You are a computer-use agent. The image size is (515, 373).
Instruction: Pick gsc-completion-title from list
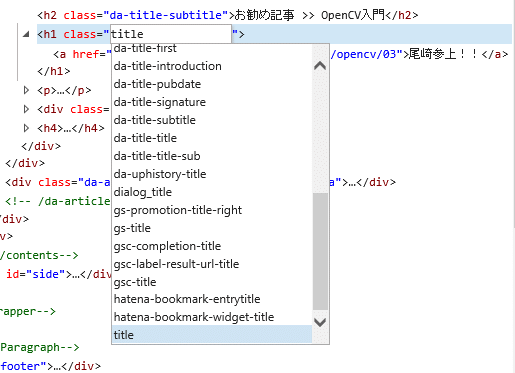tap(212, 246)
